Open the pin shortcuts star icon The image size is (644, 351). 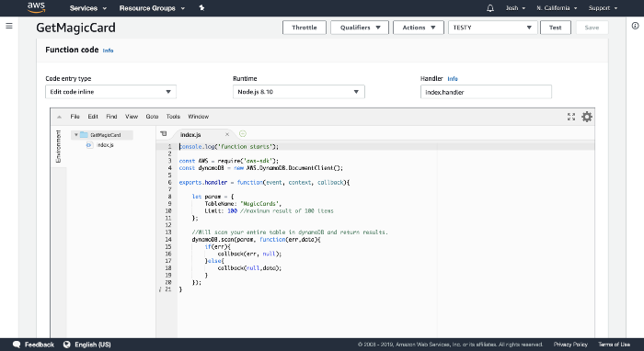201,7
